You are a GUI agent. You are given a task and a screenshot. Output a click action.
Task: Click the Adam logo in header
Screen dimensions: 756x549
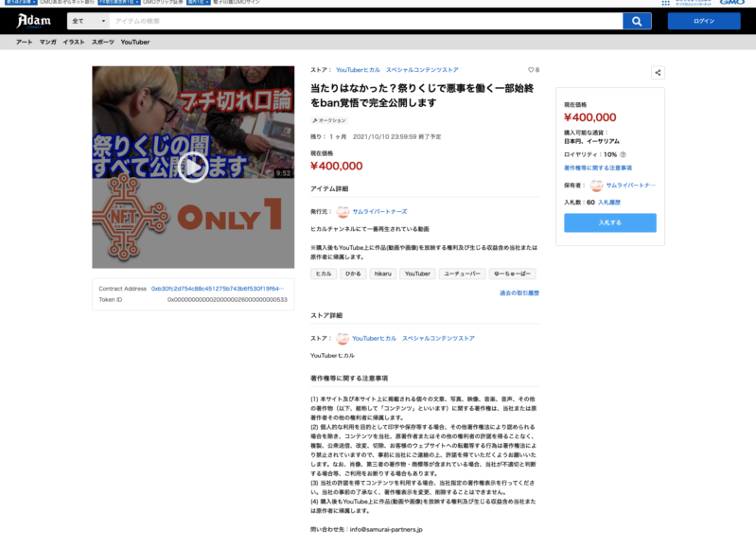tap(34, 21)
